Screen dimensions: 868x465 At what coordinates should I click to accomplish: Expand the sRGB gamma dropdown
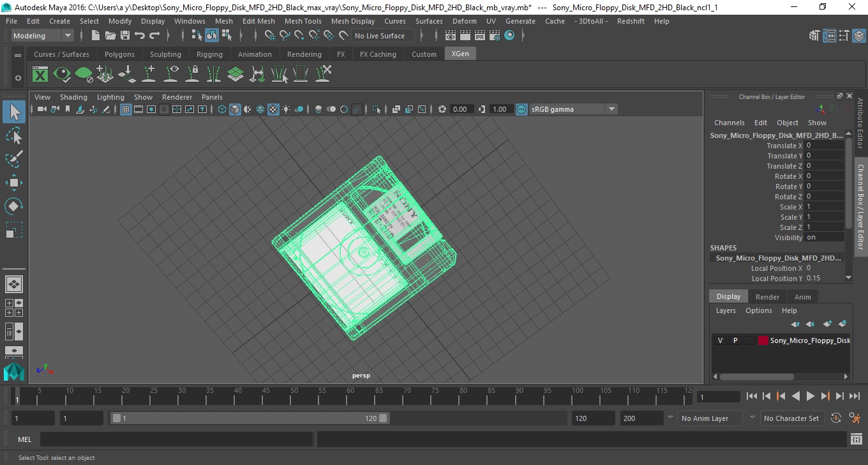611,109
